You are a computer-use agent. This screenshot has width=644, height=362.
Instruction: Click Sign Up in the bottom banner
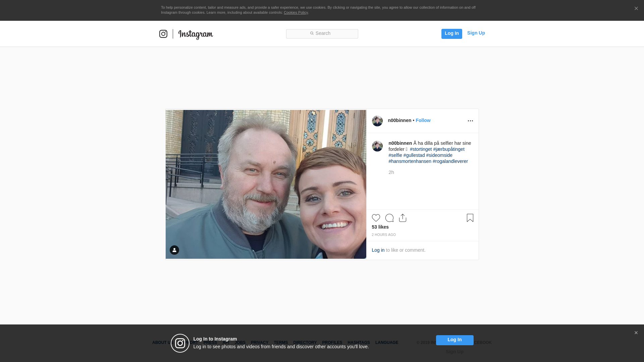point(454,352)
